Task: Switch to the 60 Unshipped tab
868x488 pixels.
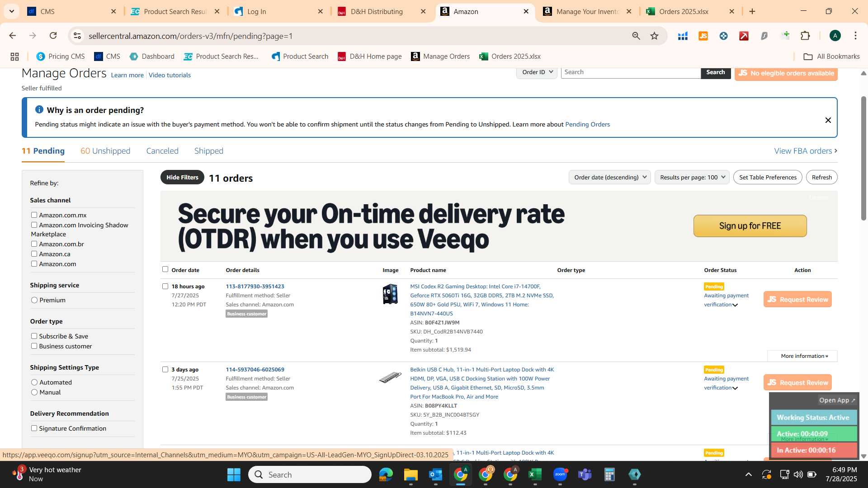Action: tap(105, 151)
